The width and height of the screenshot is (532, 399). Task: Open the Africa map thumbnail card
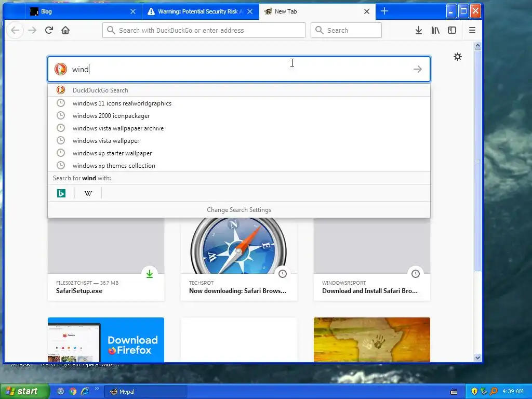[x=372, y=340]
